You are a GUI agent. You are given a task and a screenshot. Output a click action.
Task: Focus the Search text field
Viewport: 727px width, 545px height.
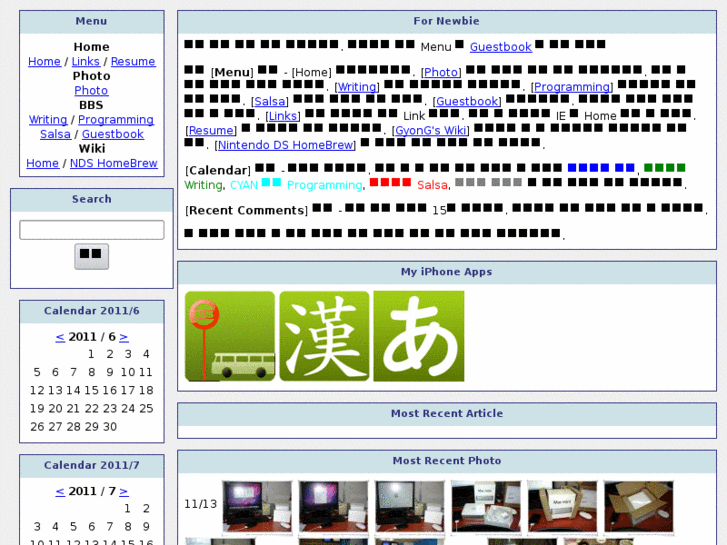click(x=92, y=230)
